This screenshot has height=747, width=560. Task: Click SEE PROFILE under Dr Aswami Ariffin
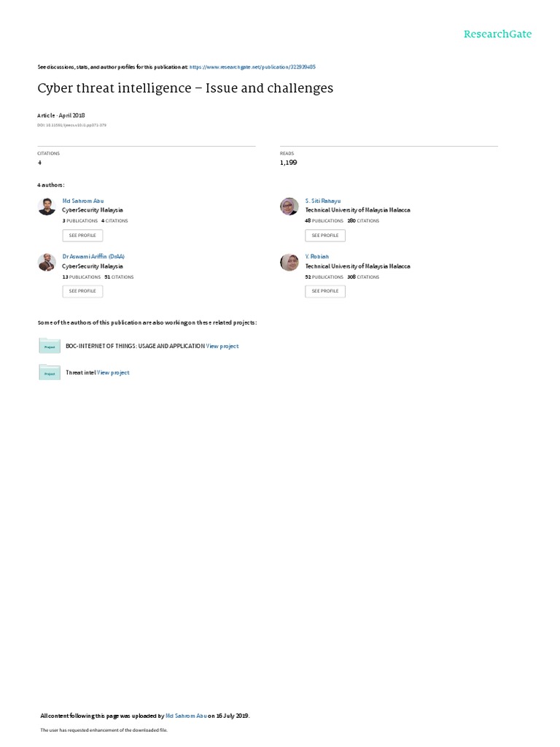(82, 291)
